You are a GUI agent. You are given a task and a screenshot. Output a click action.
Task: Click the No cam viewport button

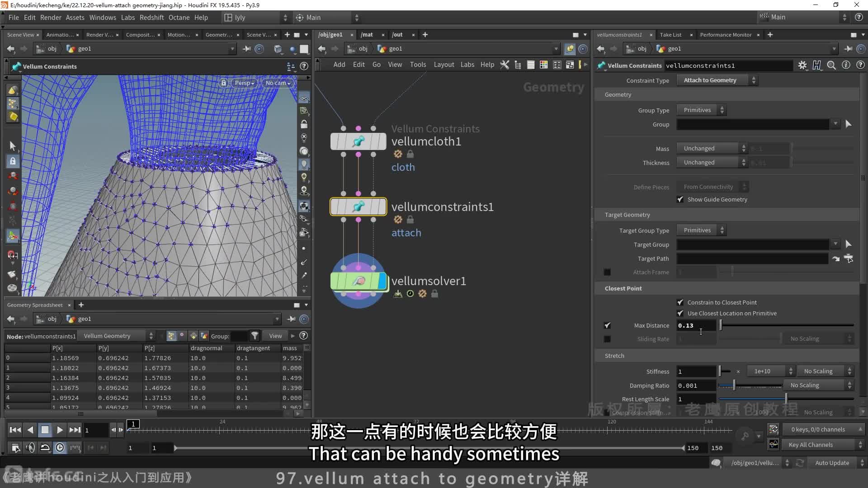pyautogui.click(x=278, y=83)
